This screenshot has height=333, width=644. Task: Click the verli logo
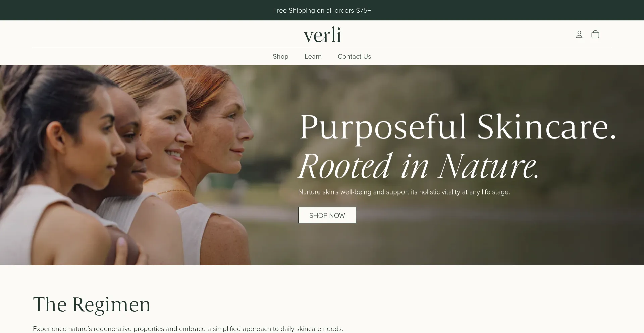pyautogui.click(x=322, y=35)
